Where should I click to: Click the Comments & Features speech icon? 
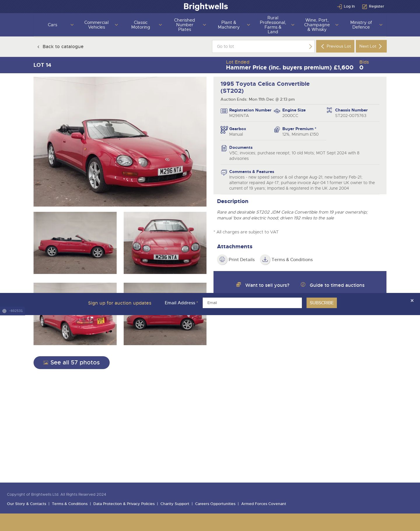coord(224,172)
